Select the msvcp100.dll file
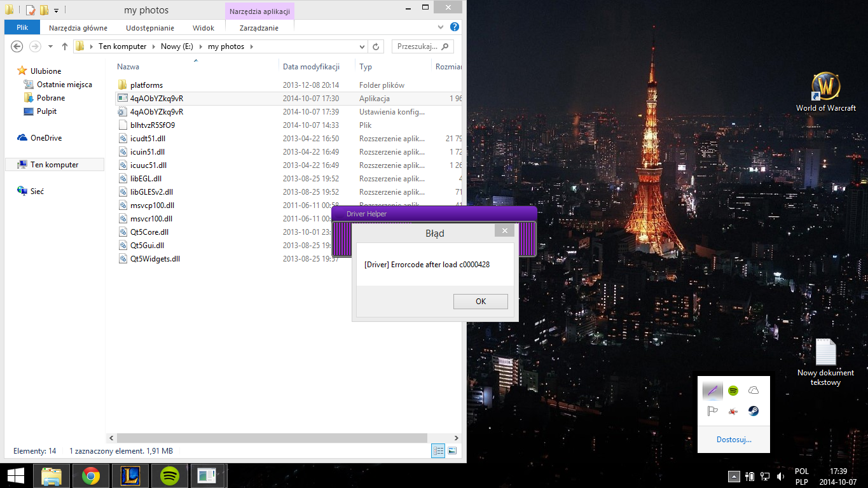This screenshot has width=868, height=488. tap(152, 206)
